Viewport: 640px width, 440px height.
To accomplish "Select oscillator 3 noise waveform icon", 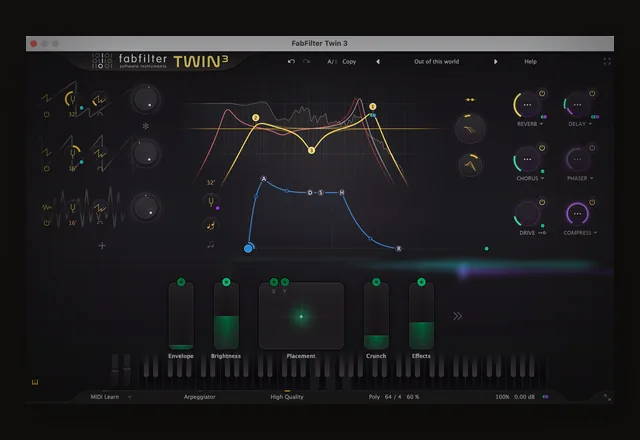I will [x=47, y=207].
